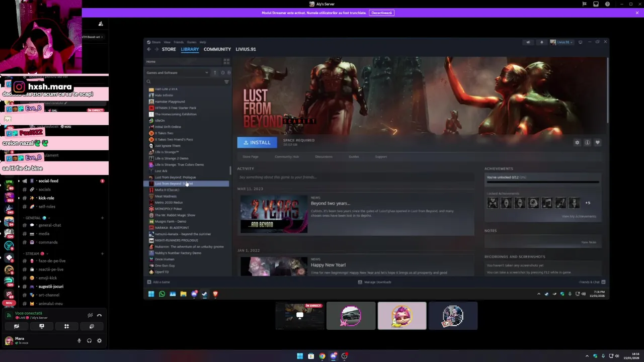Open the Discussions link

coord(324,157)
